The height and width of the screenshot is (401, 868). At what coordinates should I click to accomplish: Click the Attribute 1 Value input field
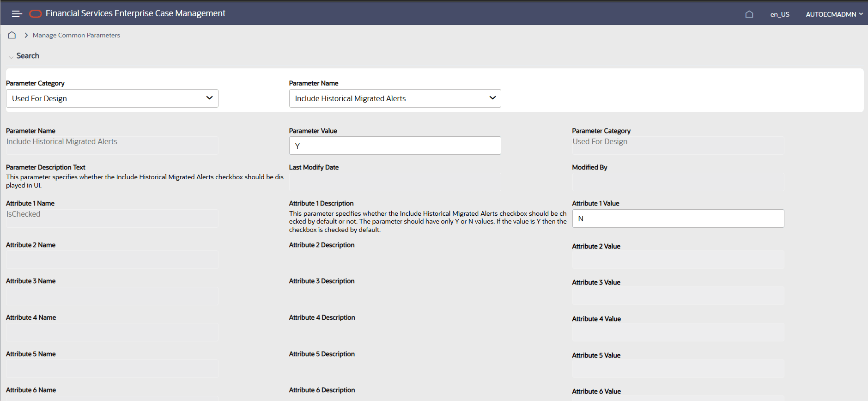point(678,219)
